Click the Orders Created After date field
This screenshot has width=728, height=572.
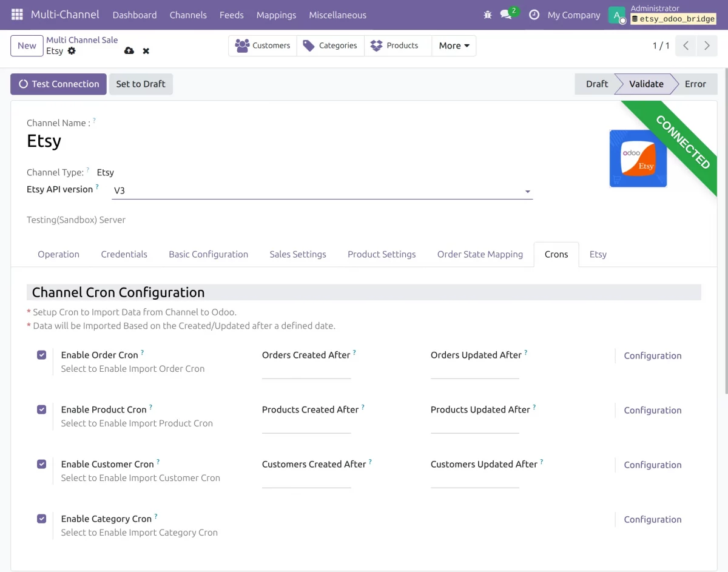(x=306, y=372)
